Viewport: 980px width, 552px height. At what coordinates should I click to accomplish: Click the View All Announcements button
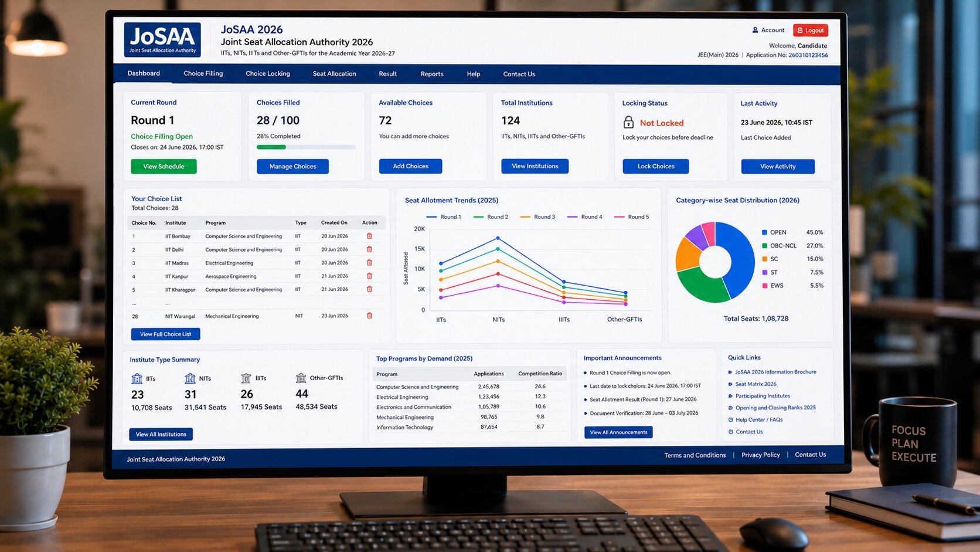click(x=618, y=432)
